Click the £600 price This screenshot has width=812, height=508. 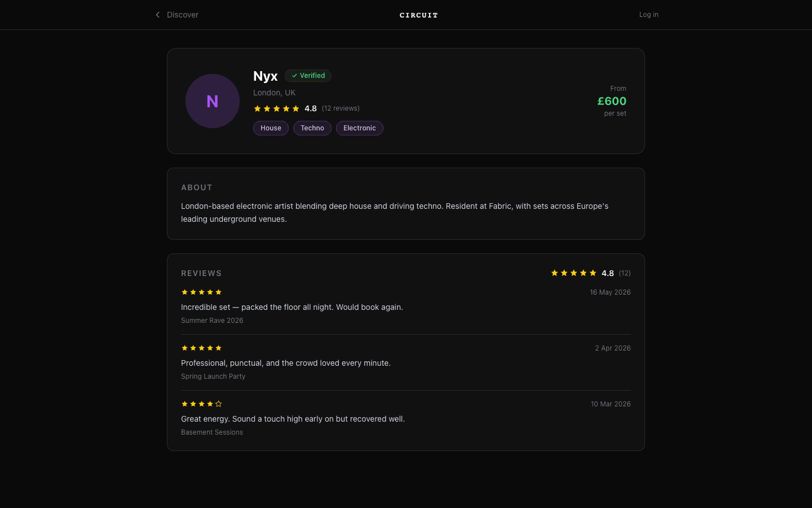pos(612,101)
